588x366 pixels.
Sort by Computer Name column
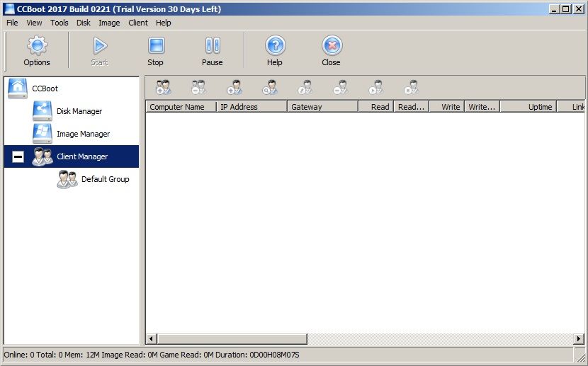click(x=181, y=107)
